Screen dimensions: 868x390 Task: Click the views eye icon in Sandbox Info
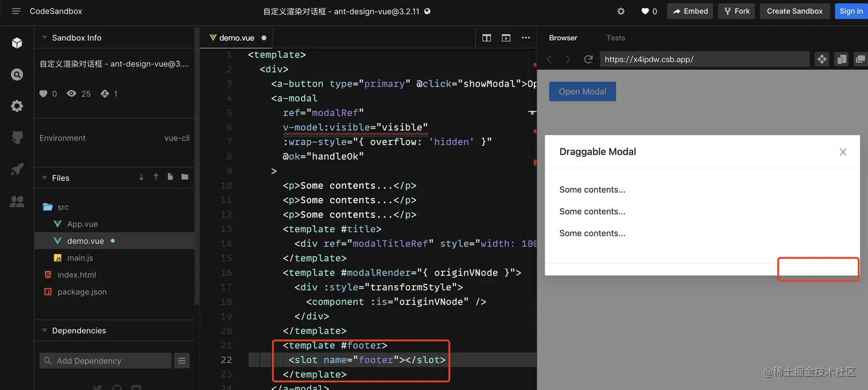(x=71, y=93)
